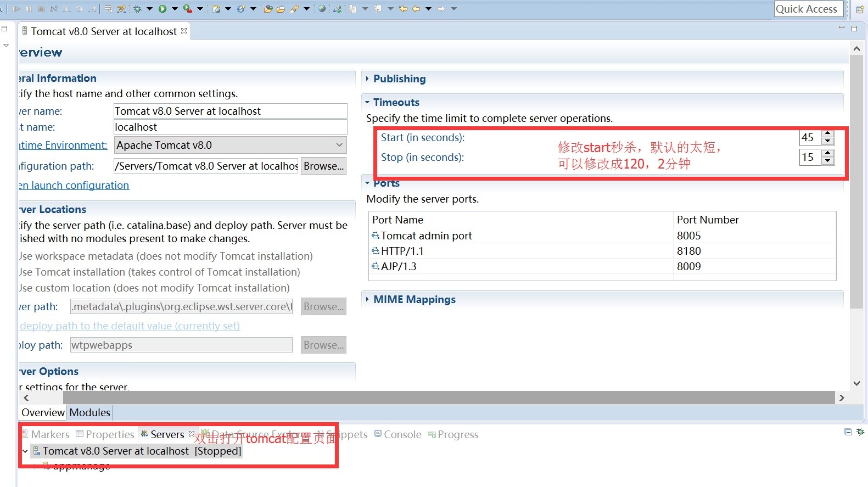Click the Debug bug icon

coord(137,9)
